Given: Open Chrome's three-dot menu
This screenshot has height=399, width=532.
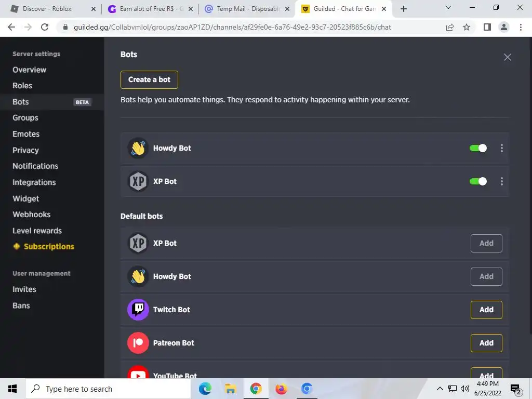Looking at the screenshot, I should 521,27.
